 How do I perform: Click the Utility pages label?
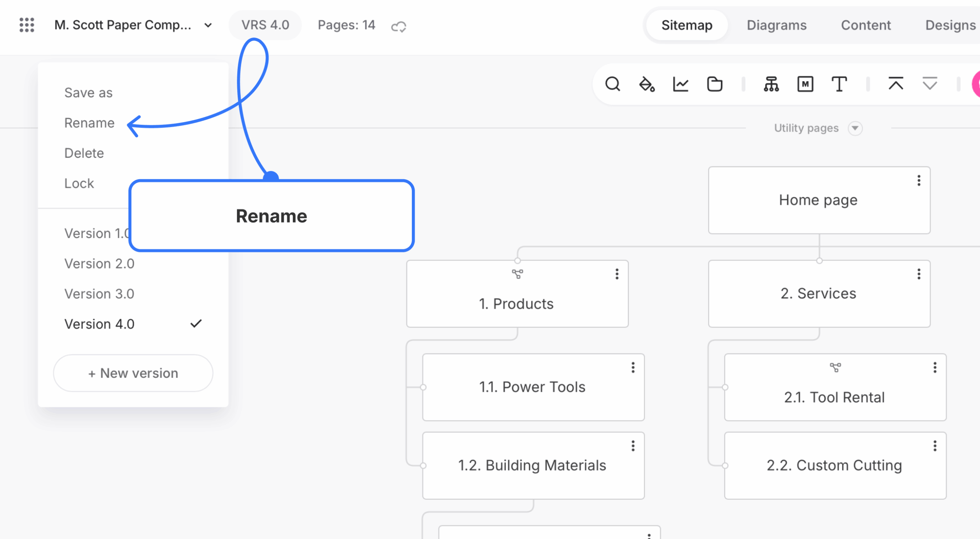[x=806, y=128]
